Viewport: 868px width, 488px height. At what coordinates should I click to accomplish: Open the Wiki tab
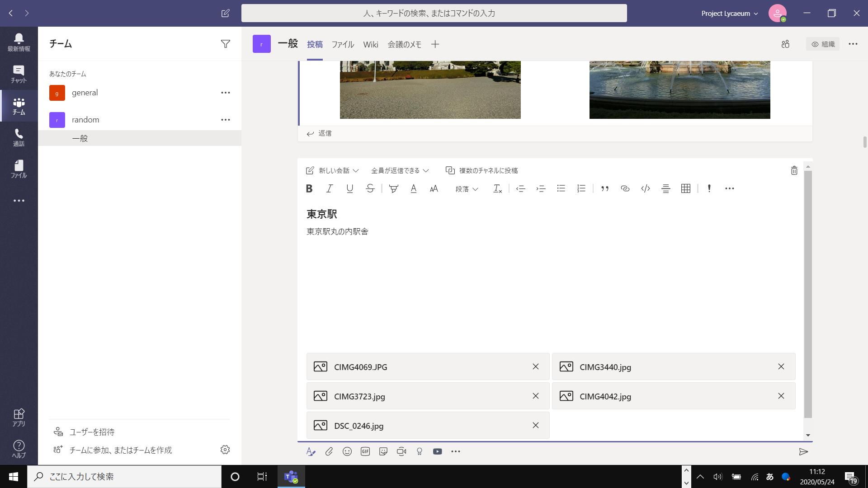point(370,44)
